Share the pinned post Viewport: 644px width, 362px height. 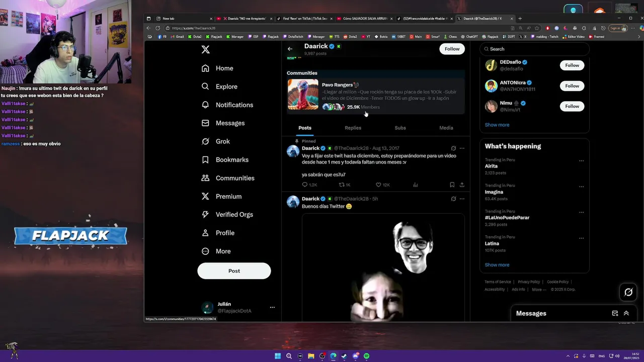pyautogui.click(x=462, y=185)
